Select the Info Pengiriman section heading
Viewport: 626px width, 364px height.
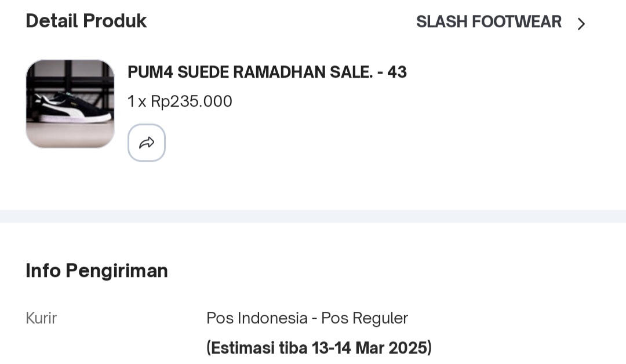coord(97,271)
